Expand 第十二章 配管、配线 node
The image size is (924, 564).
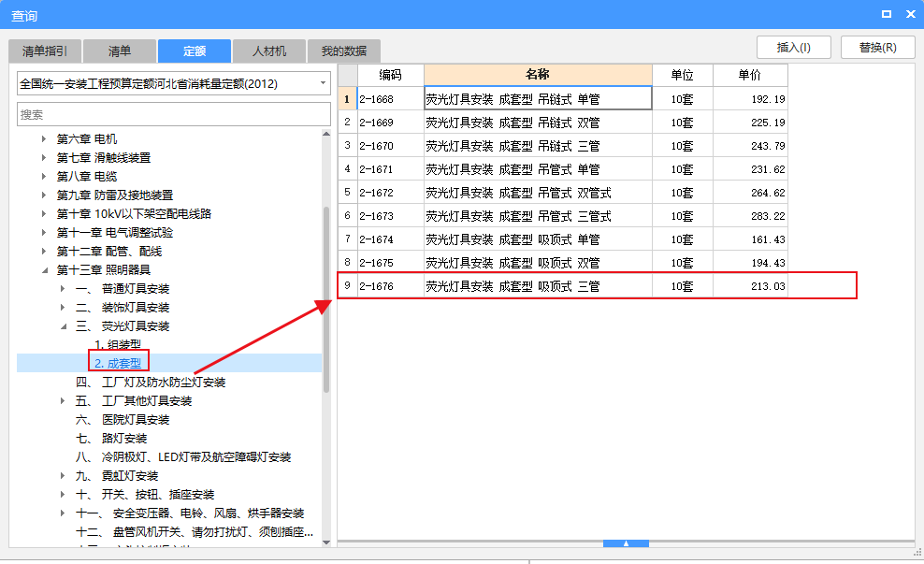(x=44, y=251)
